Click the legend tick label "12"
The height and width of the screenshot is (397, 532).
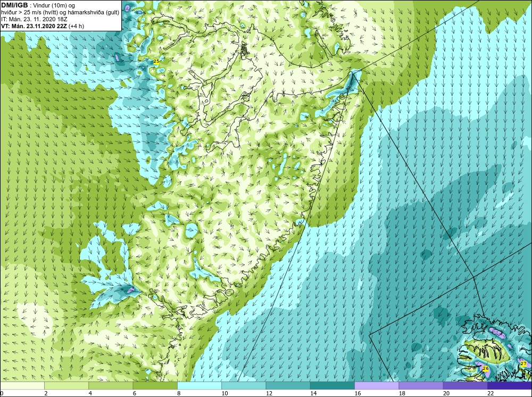tap(269, 393)
